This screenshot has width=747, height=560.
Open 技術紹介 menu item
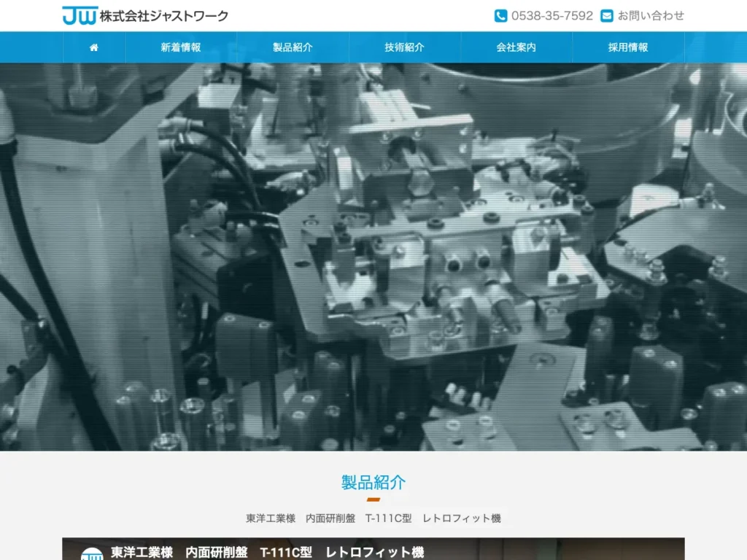click(x=404, y=47)
